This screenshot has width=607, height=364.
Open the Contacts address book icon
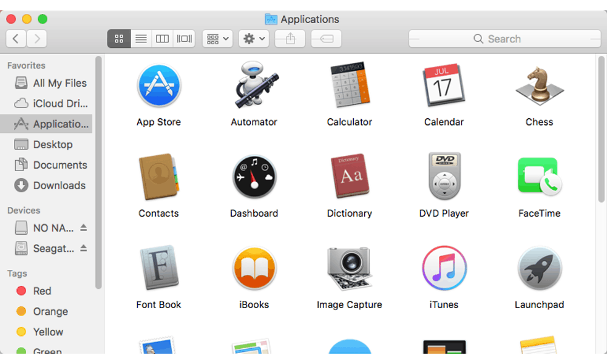158,177
